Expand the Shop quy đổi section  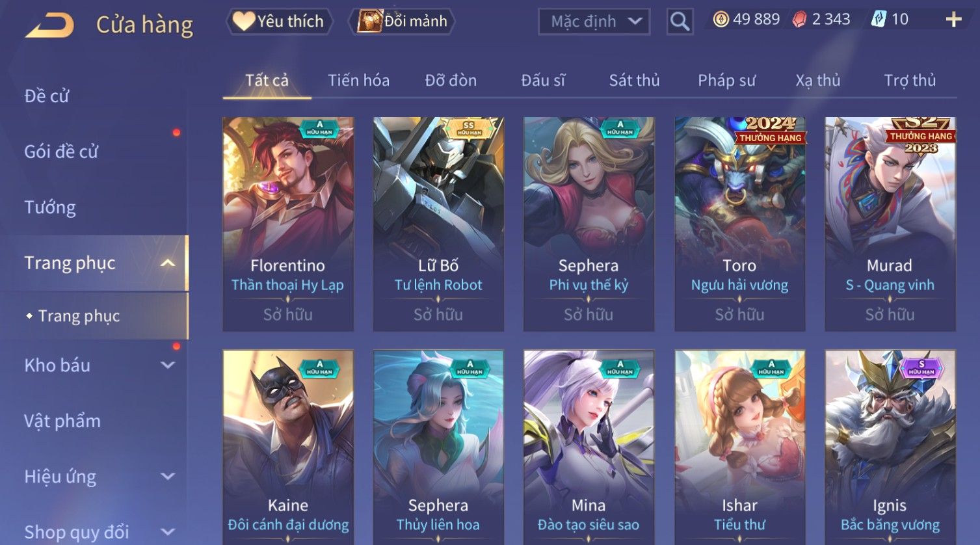pos(168,532)
